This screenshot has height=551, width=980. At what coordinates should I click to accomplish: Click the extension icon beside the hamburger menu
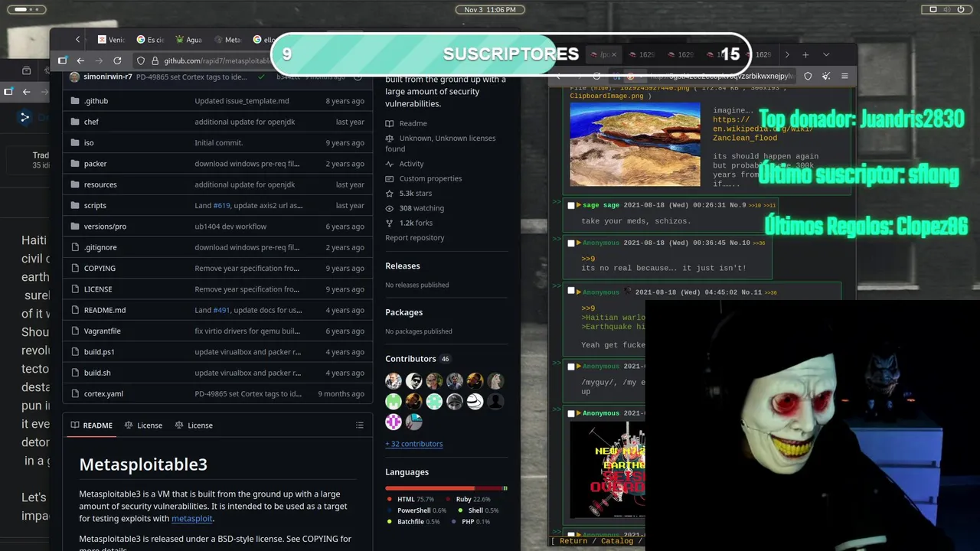click(826, 76)
